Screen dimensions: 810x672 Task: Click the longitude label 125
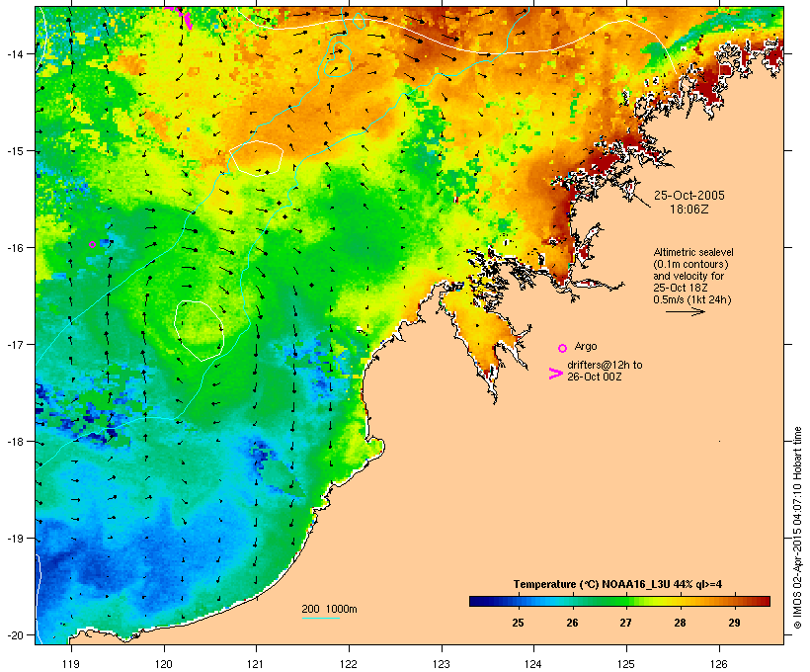point(626,664)
